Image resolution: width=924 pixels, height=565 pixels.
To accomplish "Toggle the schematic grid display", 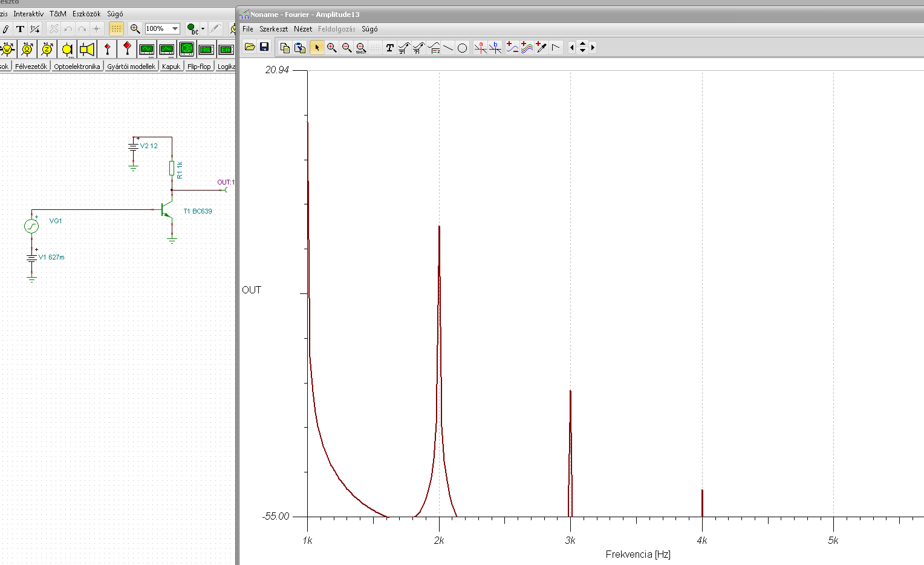I will (x=116, y=28).
